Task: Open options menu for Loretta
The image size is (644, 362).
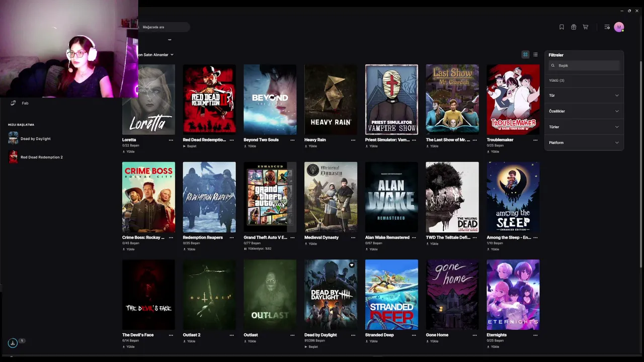Action: 171,140
